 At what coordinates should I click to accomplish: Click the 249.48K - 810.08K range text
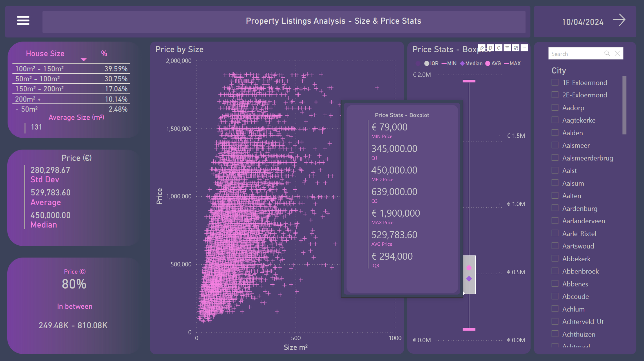point(73,325)
